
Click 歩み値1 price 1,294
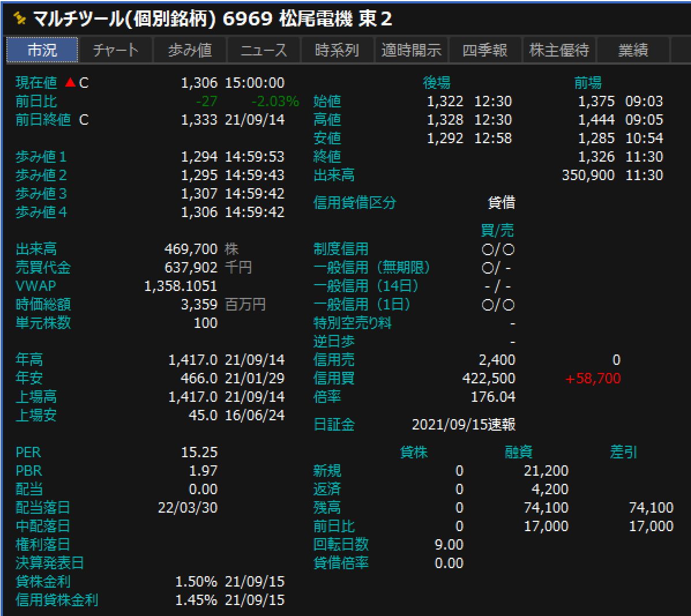pos(199,157)
